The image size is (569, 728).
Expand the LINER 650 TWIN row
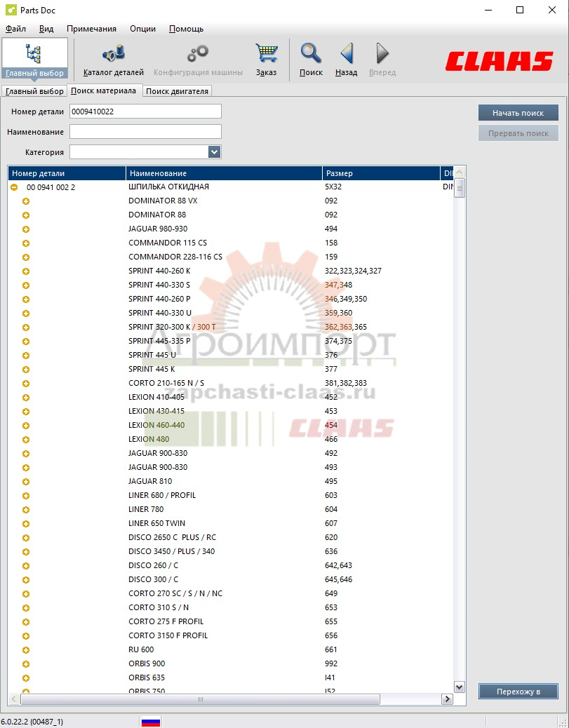tap(26, 524)
